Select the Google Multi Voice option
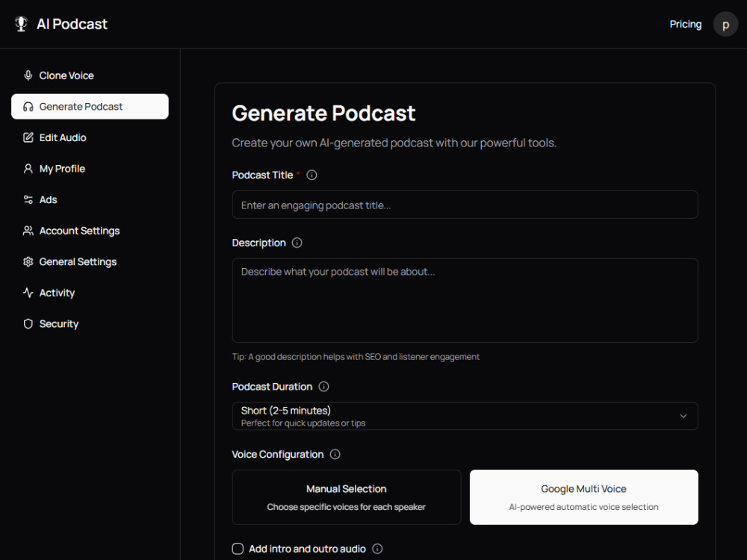Viewport: 747px width, 560px height. click(583, 497)
